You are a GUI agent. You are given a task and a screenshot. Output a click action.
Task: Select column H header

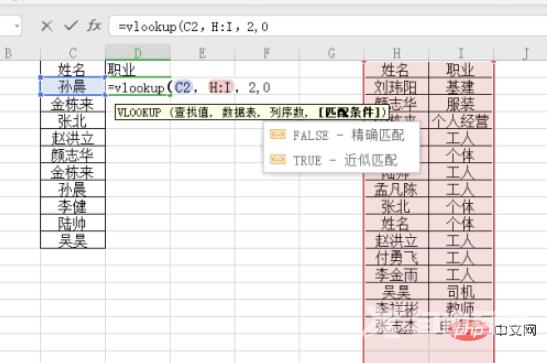396,53
